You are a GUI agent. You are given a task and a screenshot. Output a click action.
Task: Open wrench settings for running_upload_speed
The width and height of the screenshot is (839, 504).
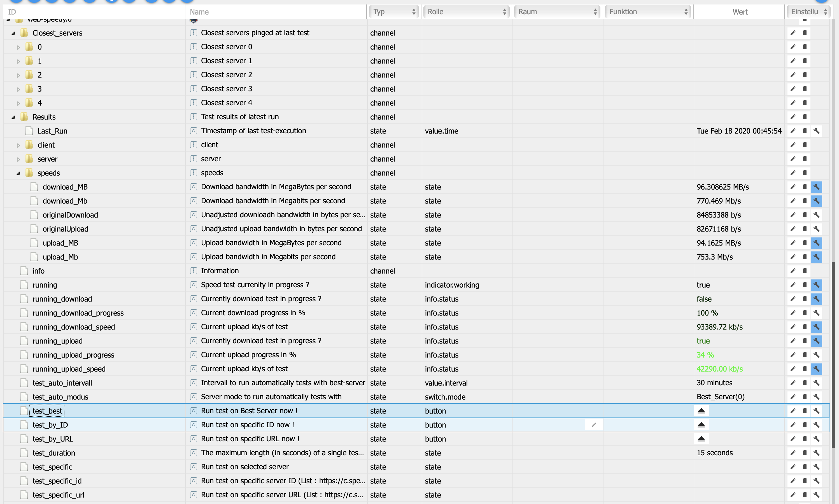pos(816,369)
